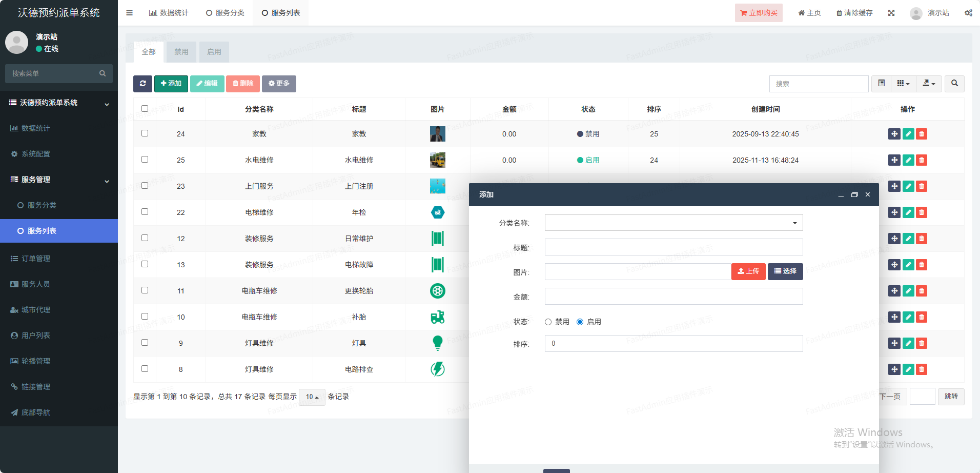Toggle the select-all checkbox in table header
This screenshot has width=980, height=473.
[145, 109]
